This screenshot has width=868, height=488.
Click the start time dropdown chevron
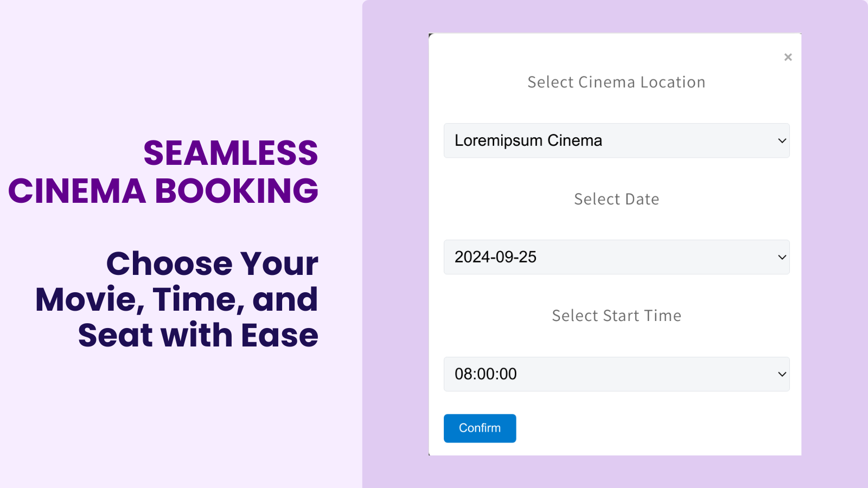click(782, 374)
